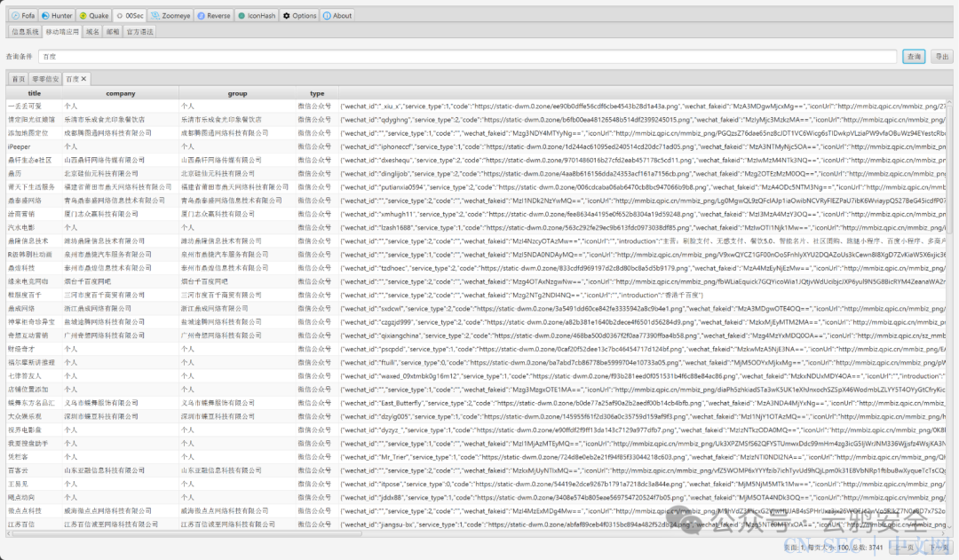Open the Zoomeye tab

tap(170, 15)
